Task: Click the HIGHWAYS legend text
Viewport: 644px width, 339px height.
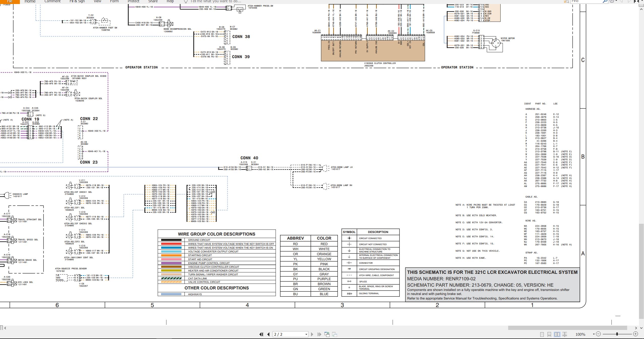Action: point(195,294)
